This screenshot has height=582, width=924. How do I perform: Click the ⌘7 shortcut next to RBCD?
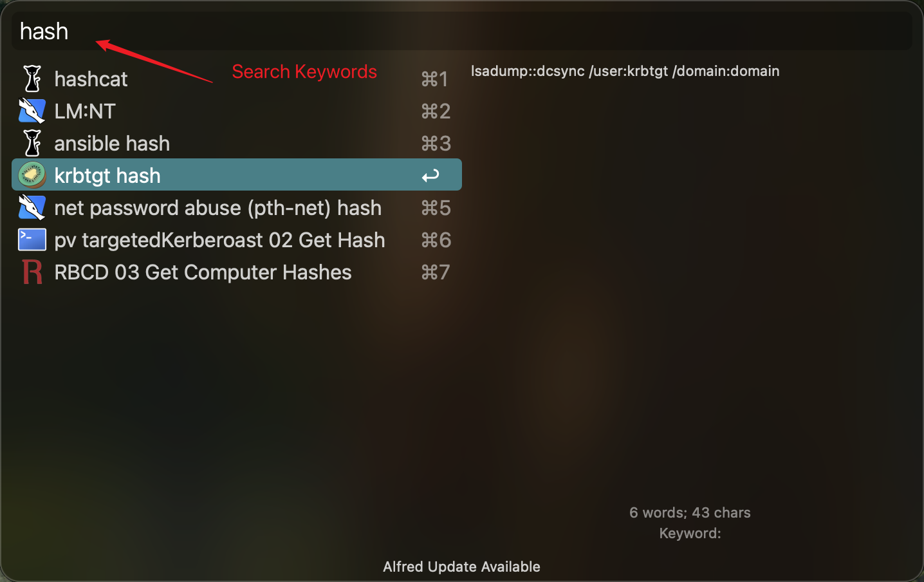(x=436, y=272)
